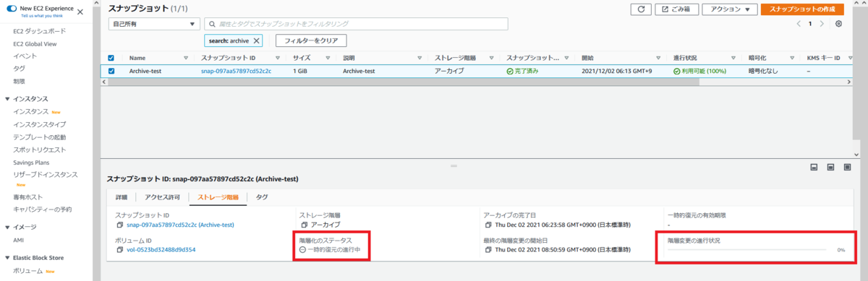Open キャパシティーの予約 in sidebar
This screenshot has width=868, height=281.
(x=43, y=209)
